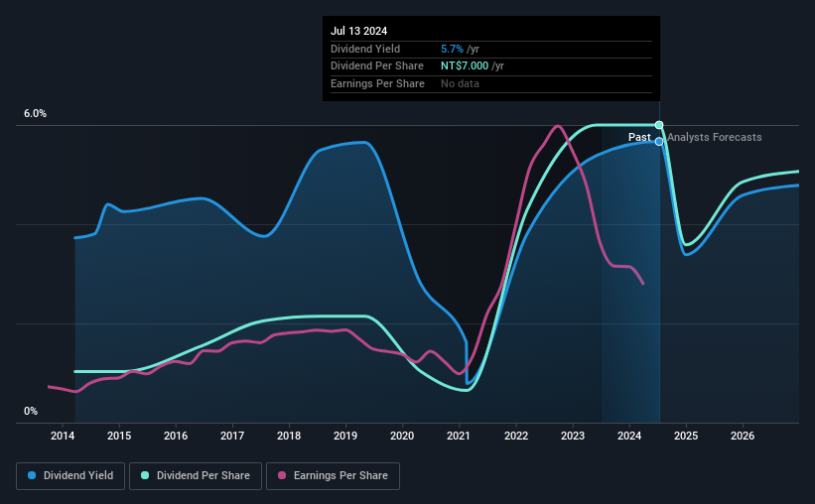Screen dimensions: 815x504
Task: Click the pink Earnings Per Share legend dot
Action: click(282, 475)
